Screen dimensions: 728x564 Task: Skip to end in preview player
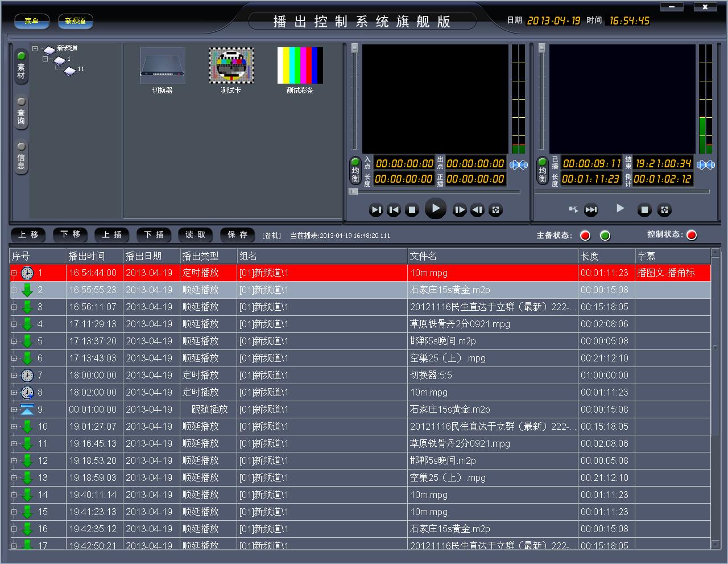[376, 210]
